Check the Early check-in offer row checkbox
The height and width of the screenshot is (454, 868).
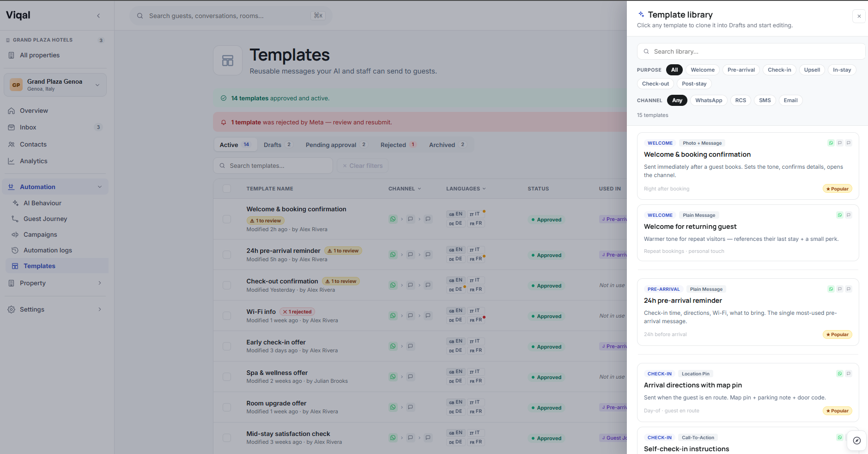pos(227,346)
